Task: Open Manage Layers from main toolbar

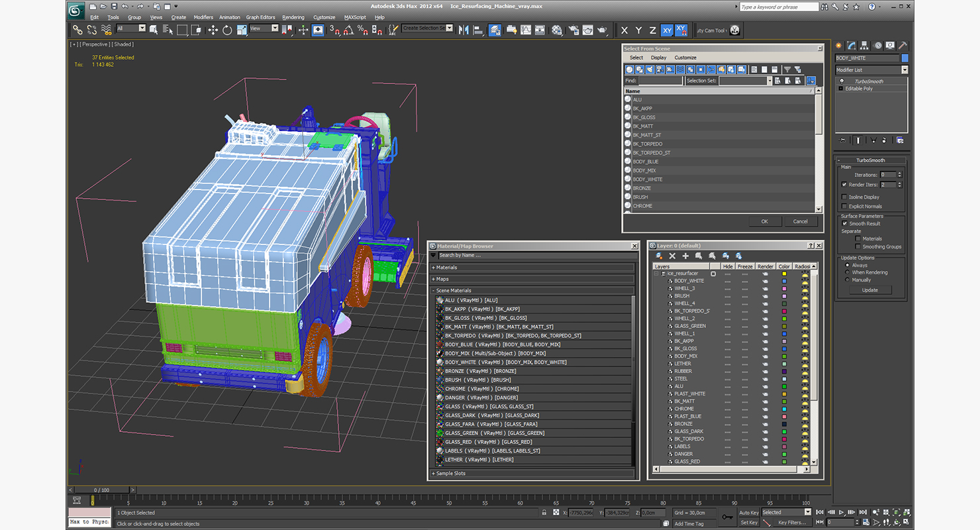Action: click(x=495, y=30)
